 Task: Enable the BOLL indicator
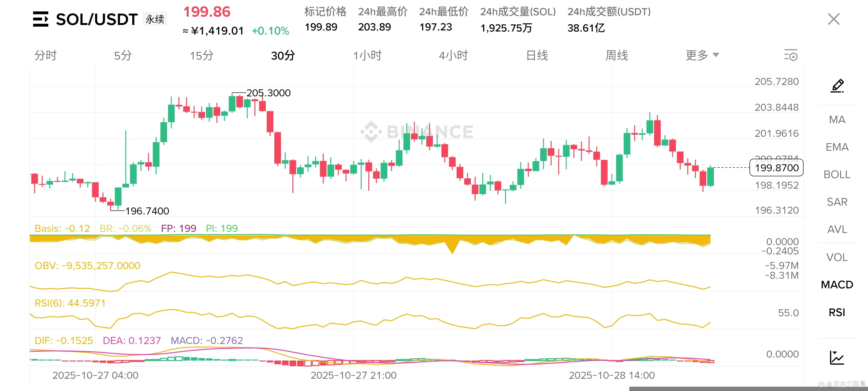click(837, 174)
